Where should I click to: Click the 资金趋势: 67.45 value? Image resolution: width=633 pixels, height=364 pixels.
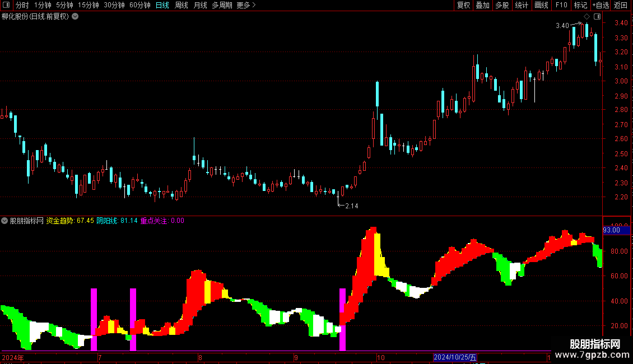[70, 221]
